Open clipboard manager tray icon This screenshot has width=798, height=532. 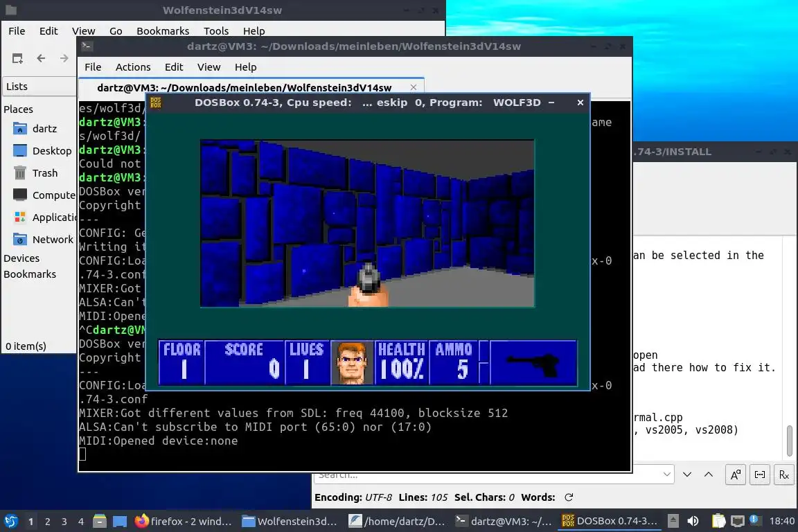point(718,521)
